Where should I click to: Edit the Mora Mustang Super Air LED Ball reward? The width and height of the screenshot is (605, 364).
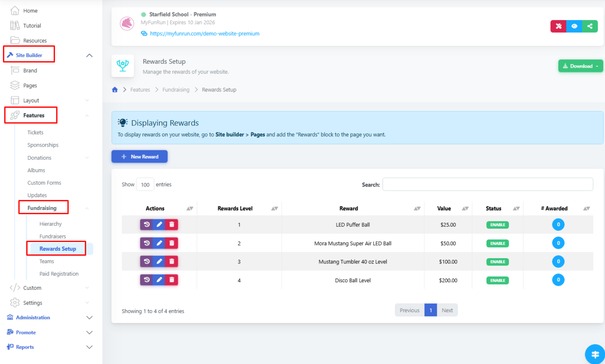coord(159,243)
